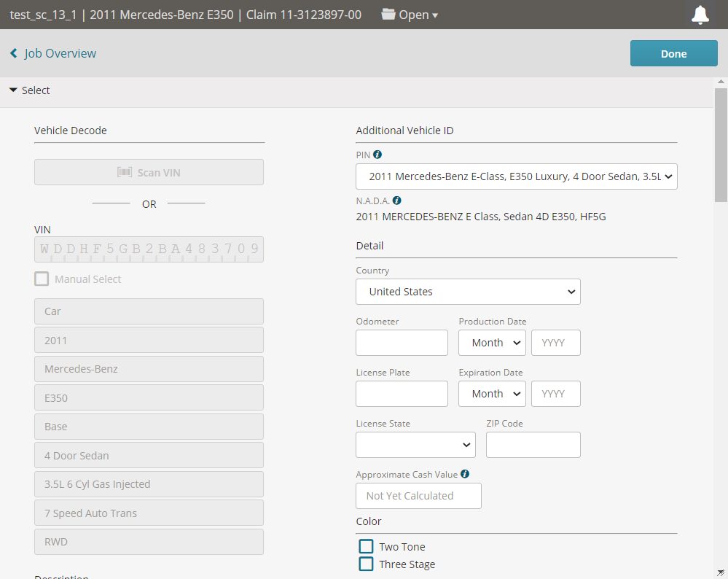Image resolution: width=728 pixels, height=579 pixels.
Task: Click the resize grip icon at bottom corner
Action: coord(721,573)
